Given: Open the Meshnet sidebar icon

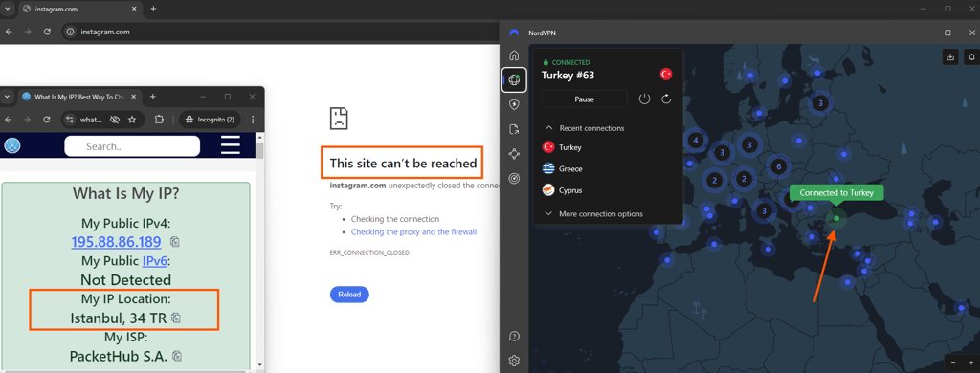Looking at the screenshot, I should tap(514, 154).
